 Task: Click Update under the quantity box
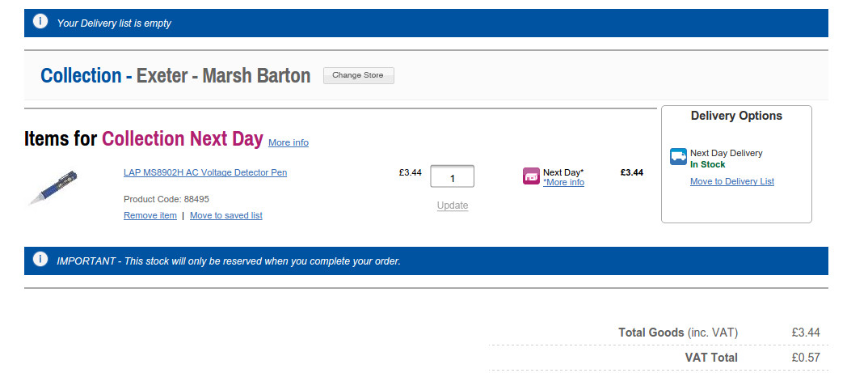point(453,206)
